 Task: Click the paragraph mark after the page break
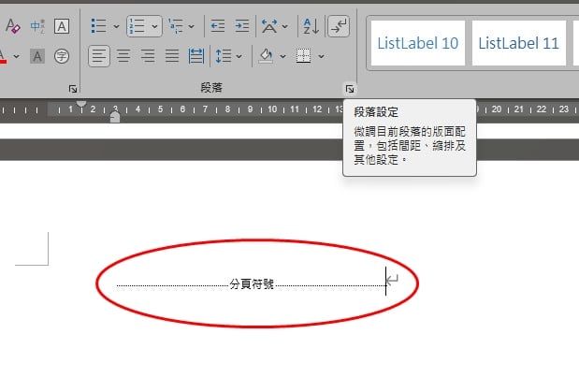[x=392, y=281]
